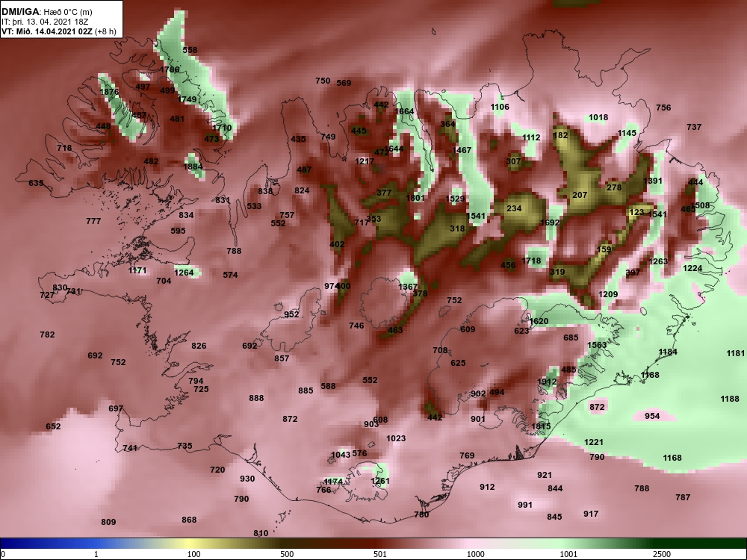
Task: Click the map value '826'
Action: [199, 346]
